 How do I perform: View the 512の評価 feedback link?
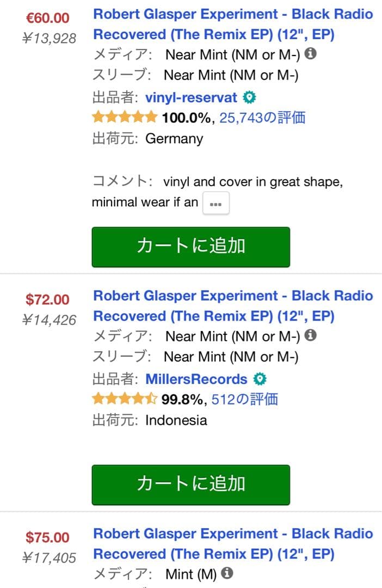tap(245, 399)
